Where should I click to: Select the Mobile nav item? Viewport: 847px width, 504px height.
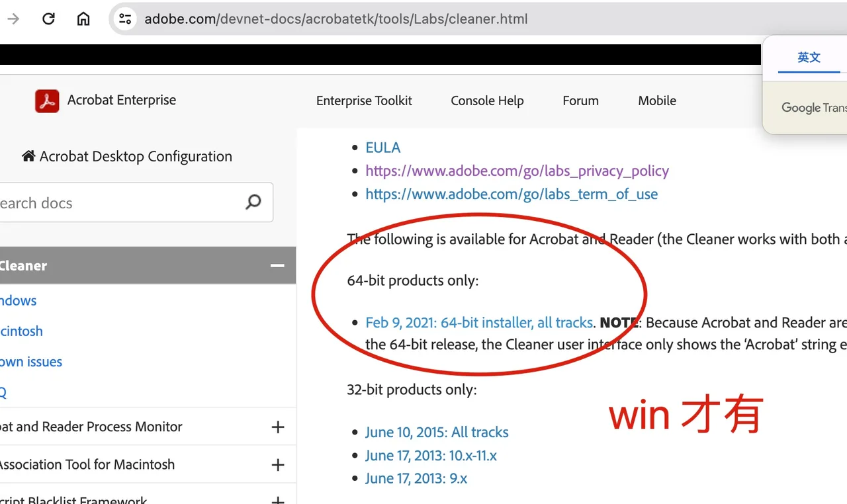(657, 101)
